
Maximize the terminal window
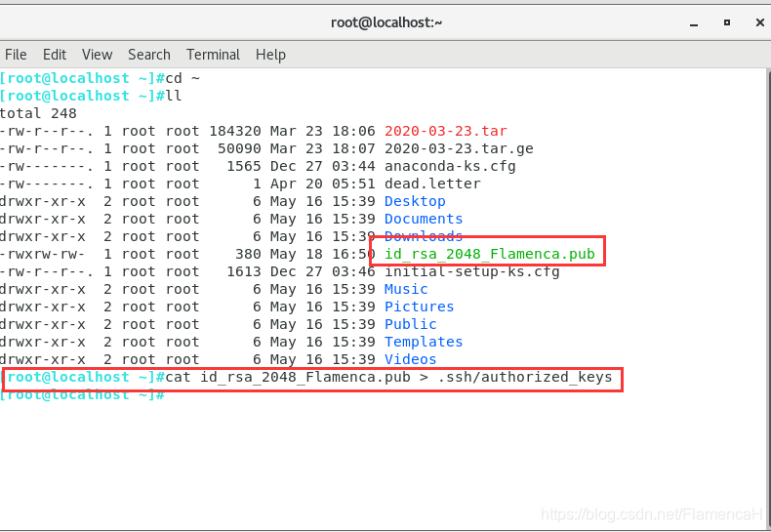[727, 22]
